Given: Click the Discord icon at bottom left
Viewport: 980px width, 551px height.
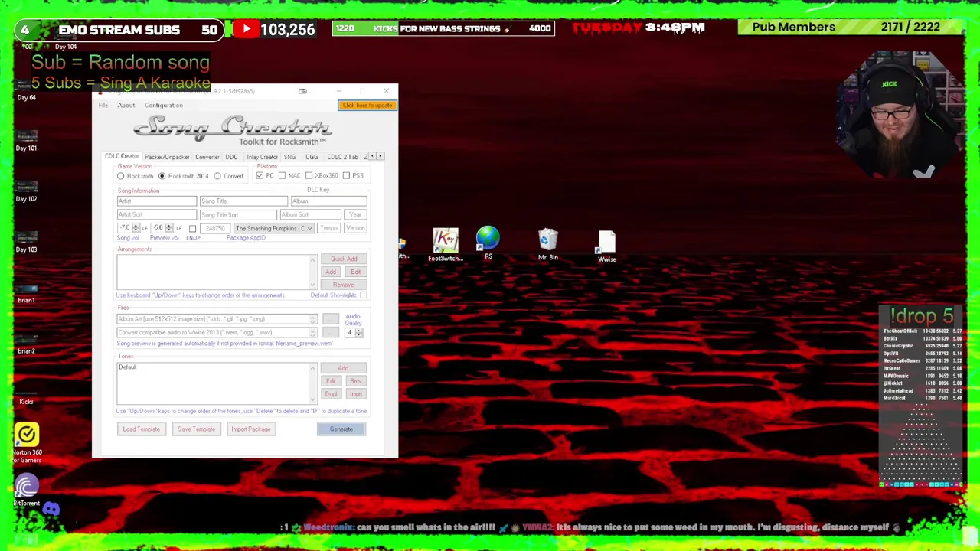Looking at the screenshot, I should click(51, 509).
